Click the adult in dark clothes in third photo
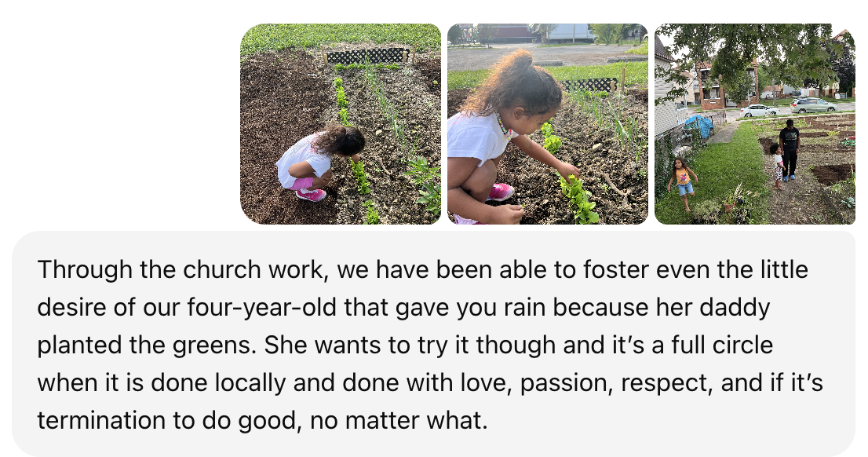 pyautogui.click(x=789, y=146)
